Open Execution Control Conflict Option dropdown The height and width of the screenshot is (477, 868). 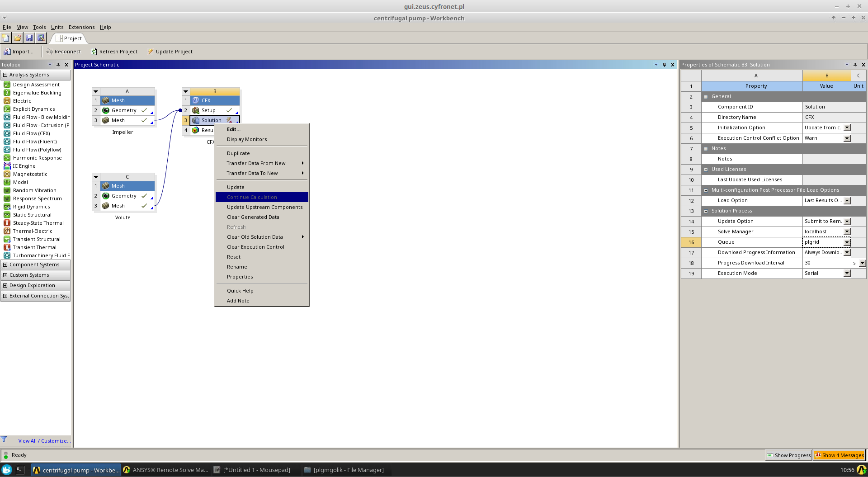(x=847, y=138)
